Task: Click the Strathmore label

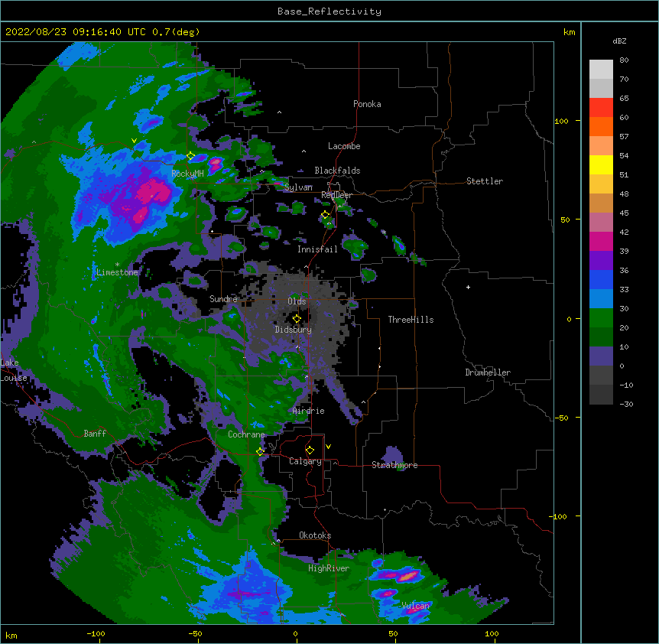Action: pos(394,465)
